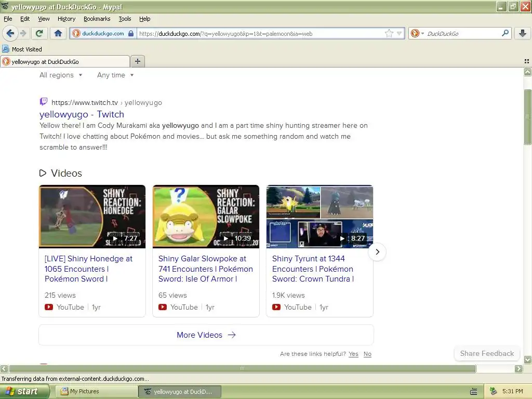Open the Most Visited bookmarks folder

22,49
